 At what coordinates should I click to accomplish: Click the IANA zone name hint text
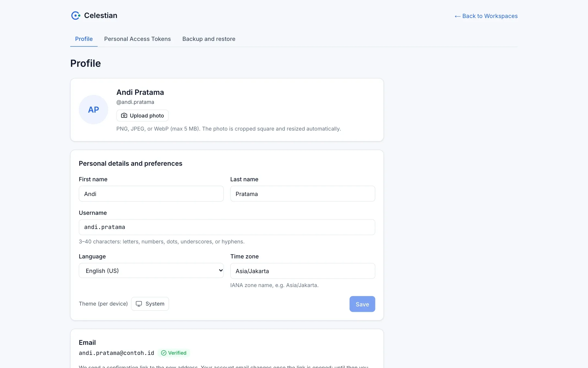274,285
